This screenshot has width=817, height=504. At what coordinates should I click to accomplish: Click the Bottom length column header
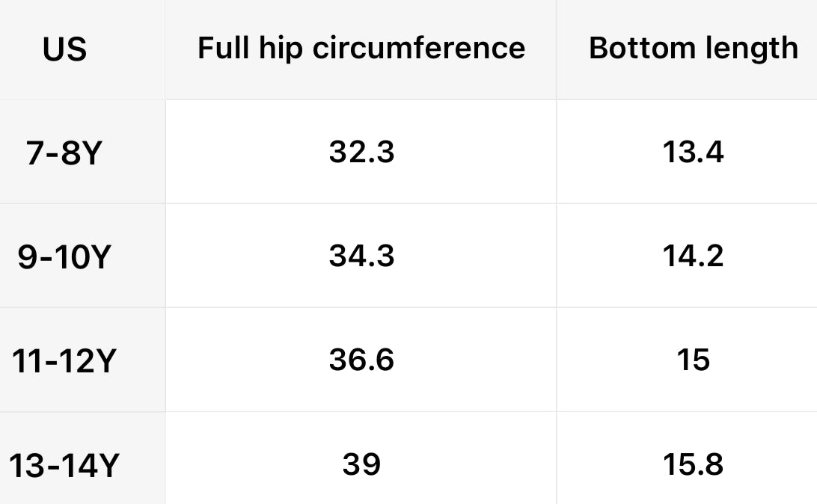pyautogui.click(x=693, y=48)
